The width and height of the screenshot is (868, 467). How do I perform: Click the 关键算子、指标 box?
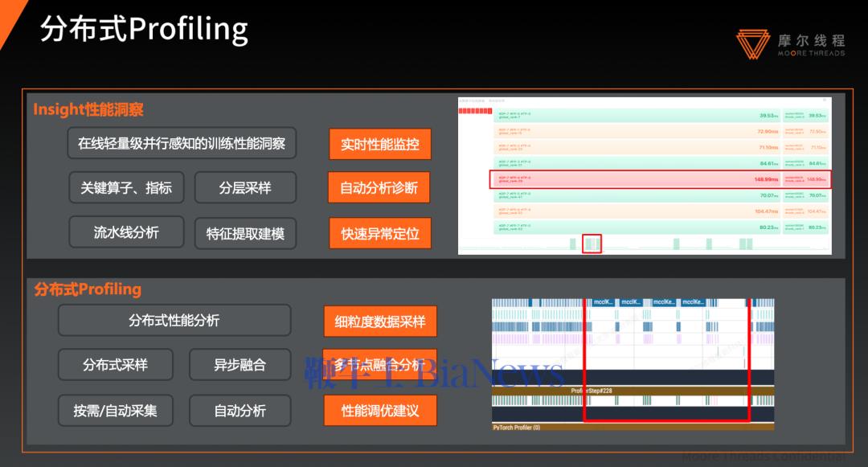click(x=126, y=188)
